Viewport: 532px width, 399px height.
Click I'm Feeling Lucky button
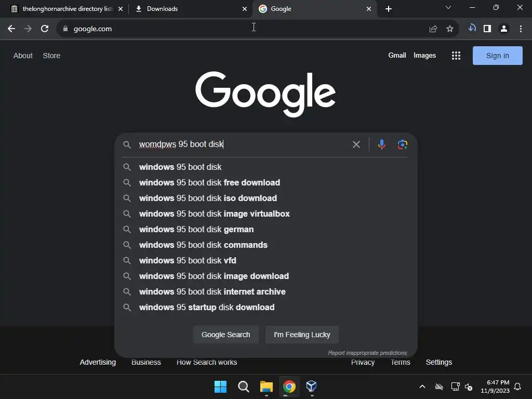(x=302, y=335)
